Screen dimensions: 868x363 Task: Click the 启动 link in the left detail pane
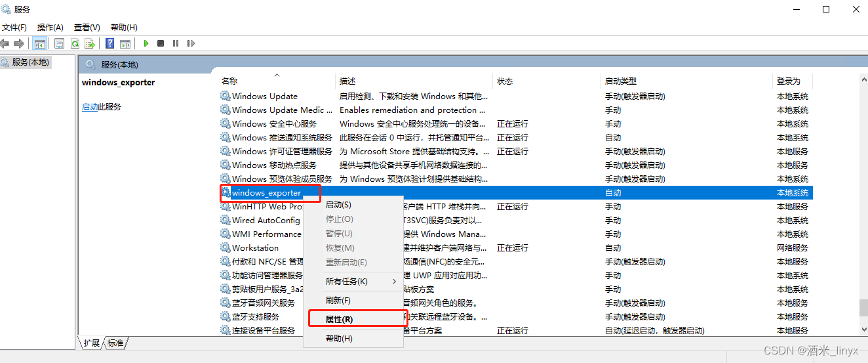90,106
